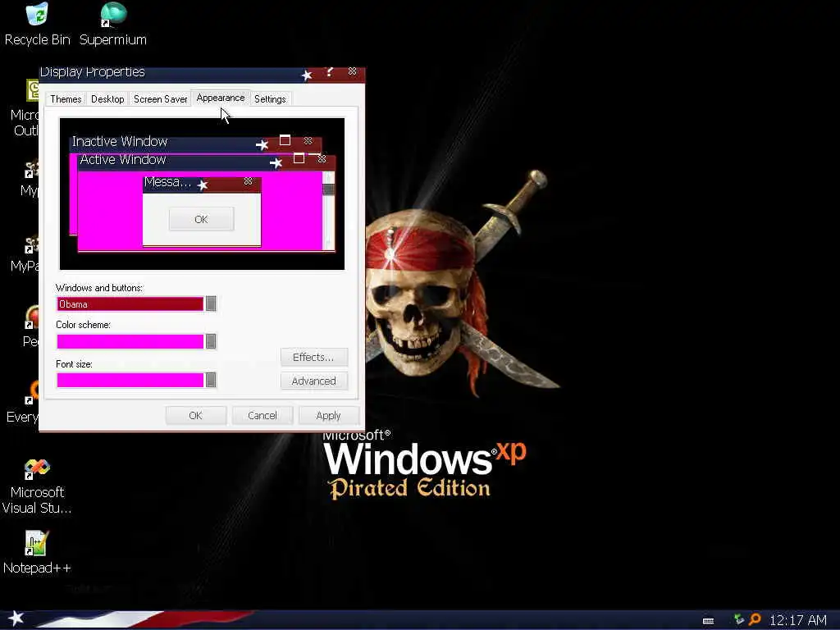Click the Cancel button
The height and width of the screenshot is (630, 840).
[262, 415]
